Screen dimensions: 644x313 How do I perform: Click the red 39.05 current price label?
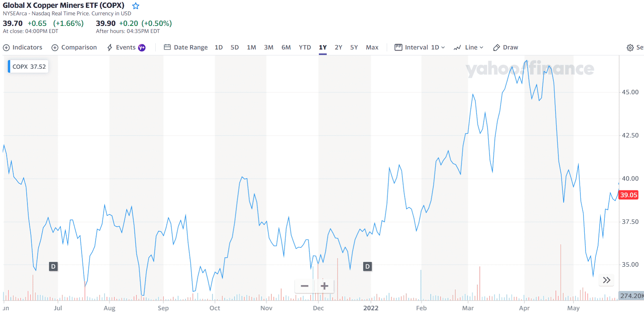(629, 195)
